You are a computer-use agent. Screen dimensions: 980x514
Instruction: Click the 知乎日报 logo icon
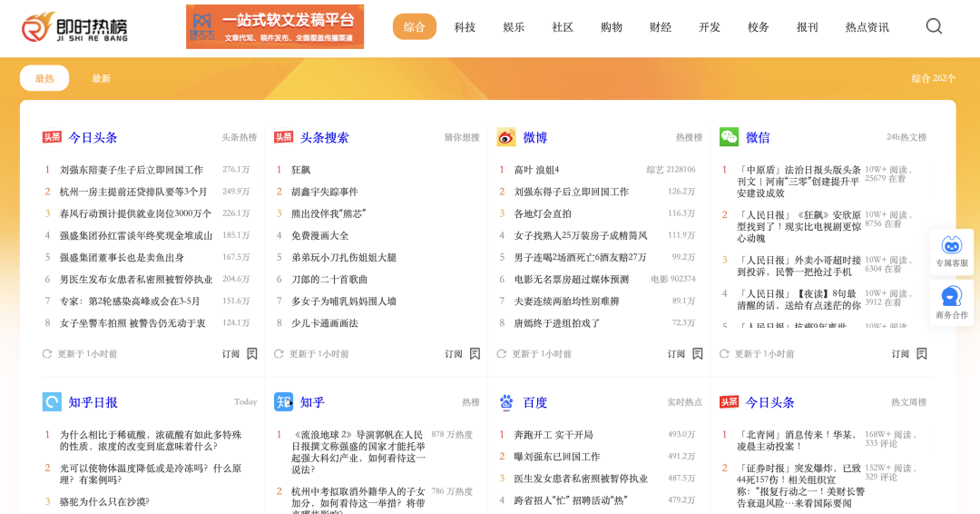52,401
